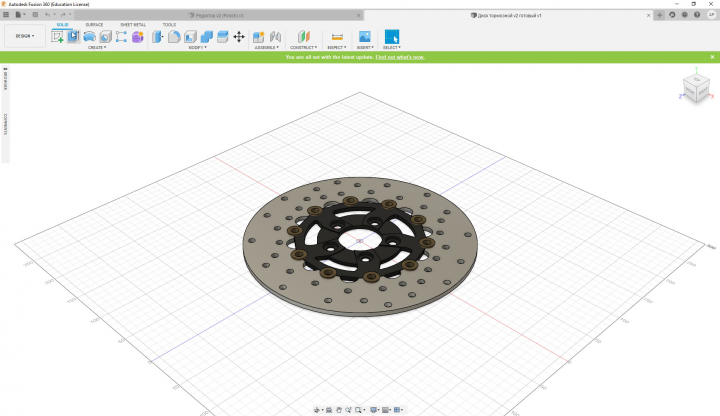Open the File menu dropdown
This screenshot has width=720, height=416.
tap(20, 15)
